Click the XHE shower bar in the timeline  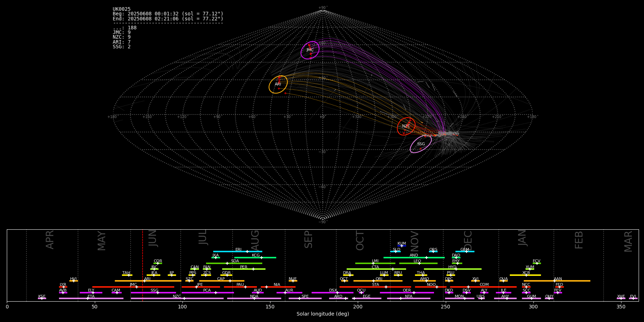[621, 298]
